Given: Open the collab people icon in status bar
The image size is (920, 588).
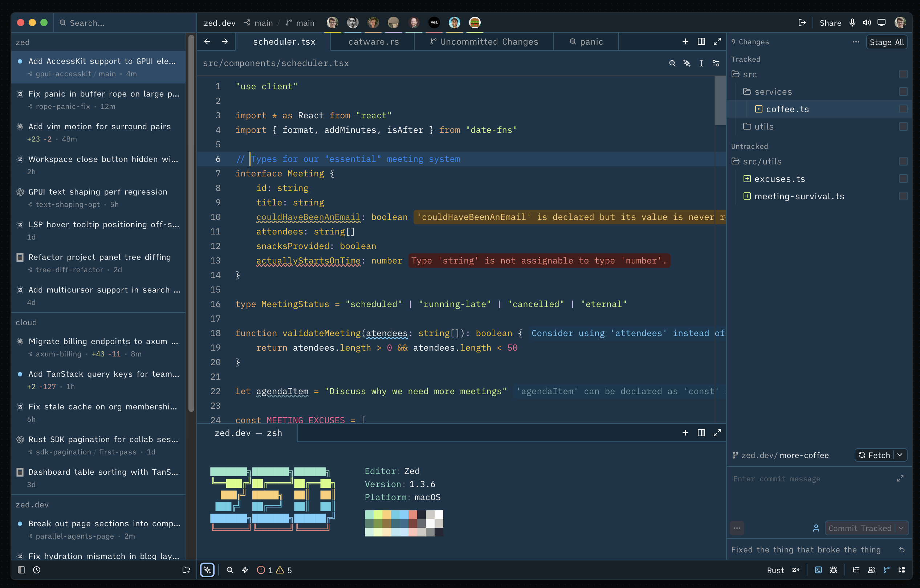Looking at the screenshot, I should (x=871, y=569).
